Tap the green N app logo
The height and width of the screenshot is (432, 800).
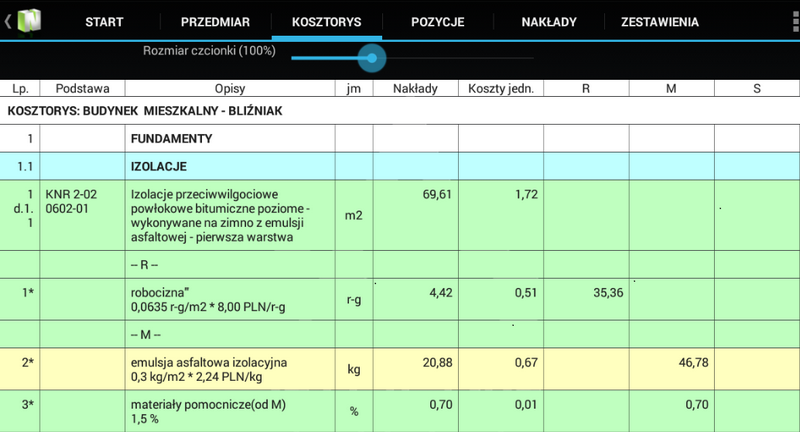29,21
